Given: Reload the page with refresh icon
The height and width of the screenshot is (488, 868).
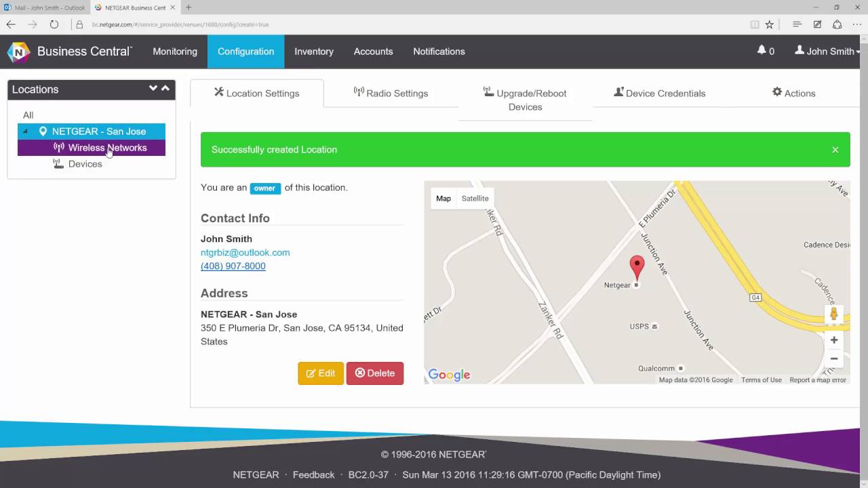Looking at the screenshot, I should (54, 24).
